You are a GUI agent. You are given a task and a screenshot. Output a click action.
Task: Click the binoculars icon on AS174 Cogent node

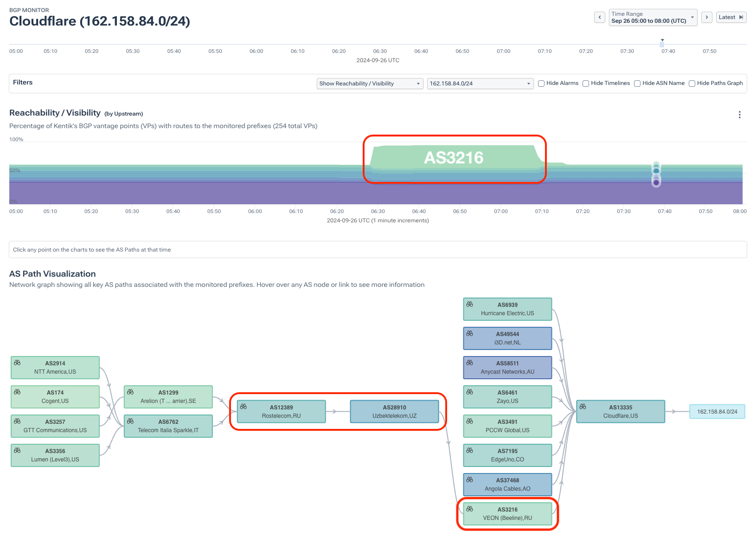coord(17,392)
